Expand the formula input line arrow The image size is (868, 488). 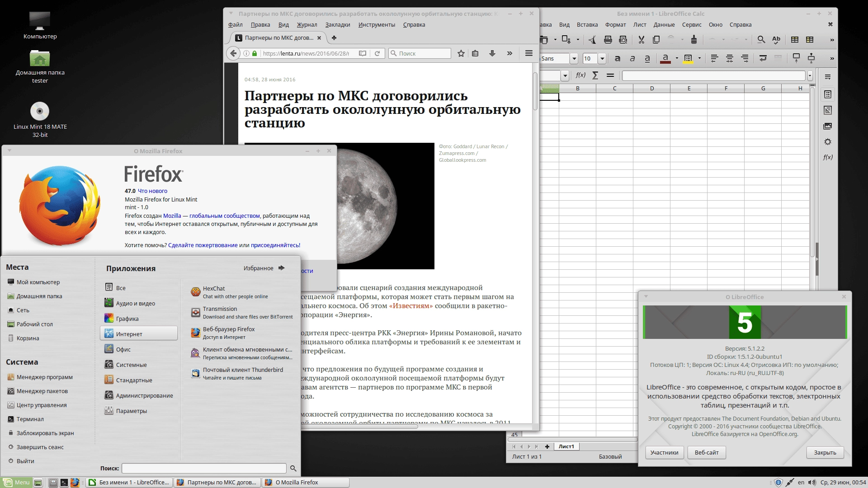(810, 75)
